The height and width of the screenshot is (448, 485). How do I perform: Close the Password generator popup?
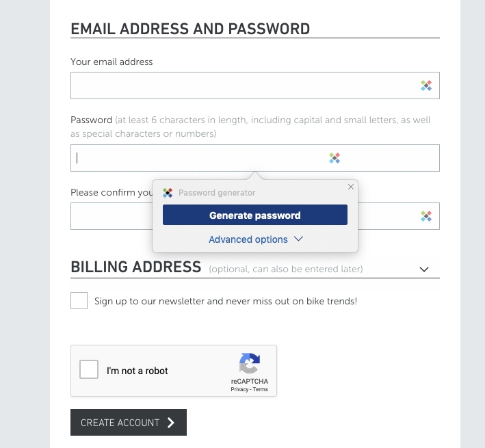[x=351, y=187]
